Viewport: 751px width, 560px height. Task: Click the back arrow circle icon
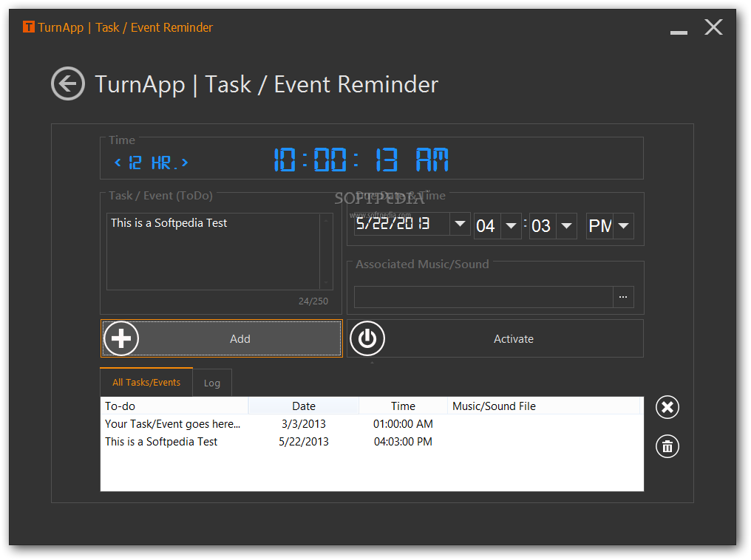(x=68, y=83)
